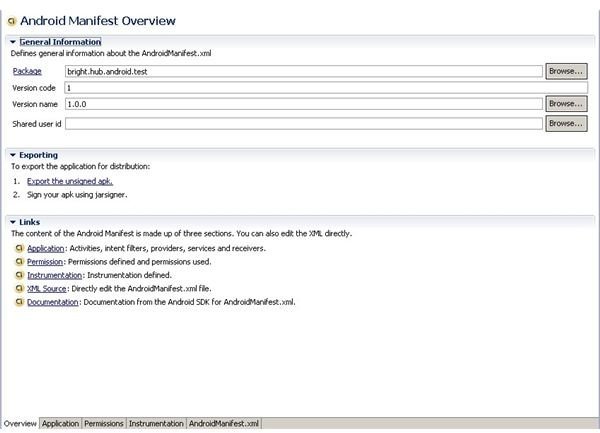Viewport: 600px width, 433px height.
Task: Click Export the unsigned apk link
Action: point(70,181)
